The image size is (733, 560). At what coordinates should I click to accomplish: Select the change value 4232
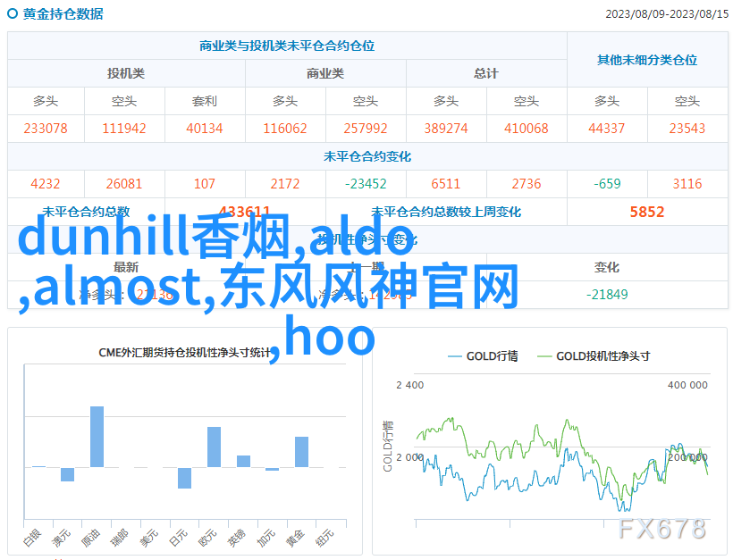46,184
